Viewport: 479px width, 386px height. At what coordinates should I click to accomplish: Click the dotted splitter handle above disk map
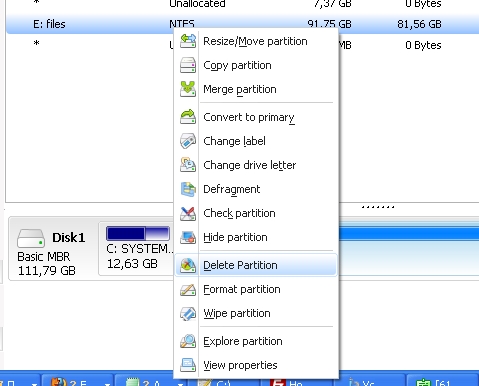(378, 207)
